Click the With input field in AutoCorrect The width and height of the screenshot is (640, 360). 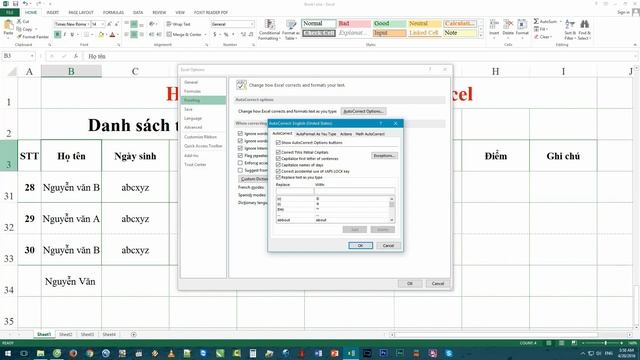pyautogui.click(x=355, y=191)
